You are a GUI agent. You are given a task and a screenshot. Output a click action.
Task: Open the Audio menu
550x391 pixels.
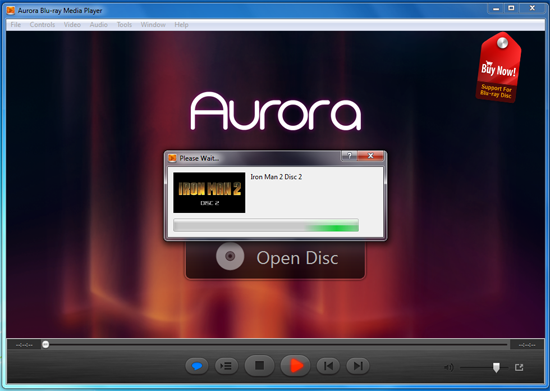click(99, 25)
